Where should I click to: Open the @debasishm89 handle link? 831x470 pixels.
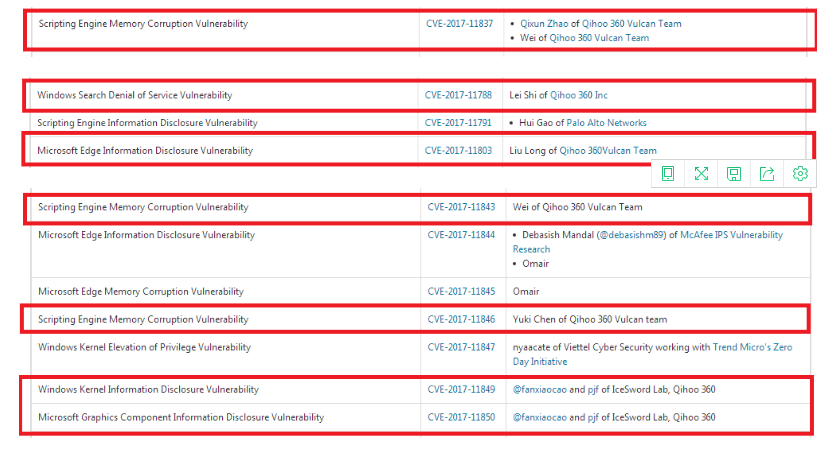[632, 235]
